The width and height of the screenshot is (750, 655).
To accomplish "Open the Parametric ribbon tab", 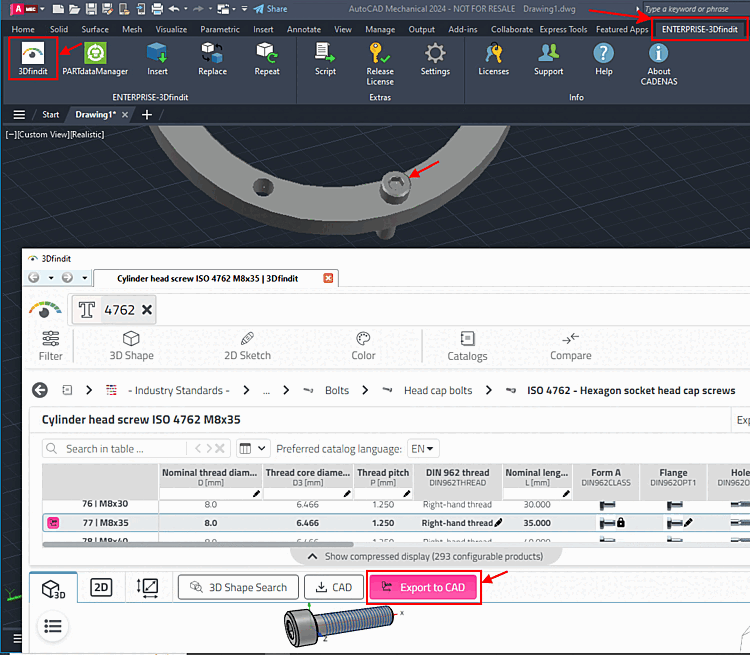I will [220, 29].
